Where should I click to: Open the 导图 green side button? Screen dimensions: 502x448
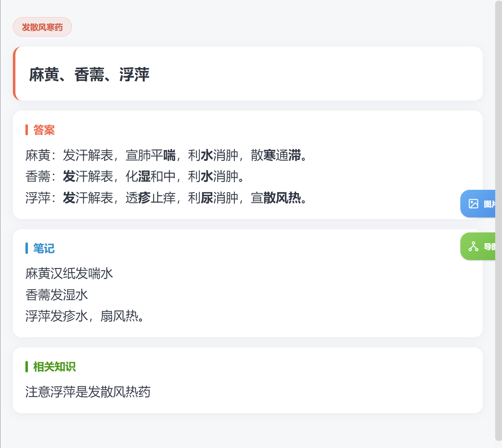[478, 246]
